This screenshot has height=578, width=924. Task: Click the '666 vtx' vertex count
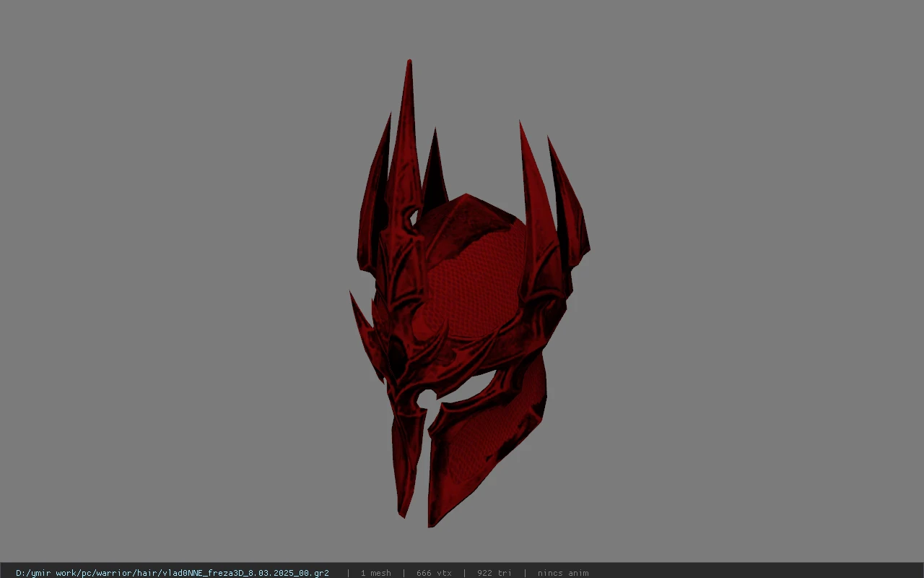click(434, 573)
